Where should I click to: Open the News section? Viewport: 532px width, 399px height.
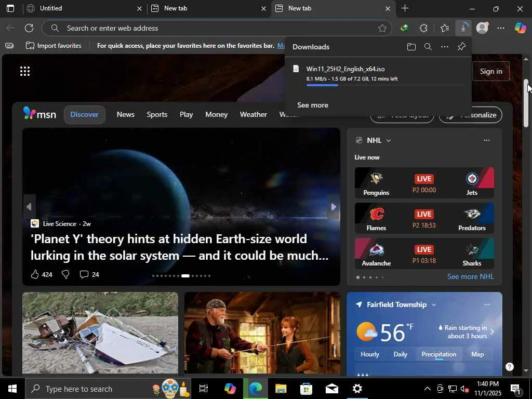126,115
